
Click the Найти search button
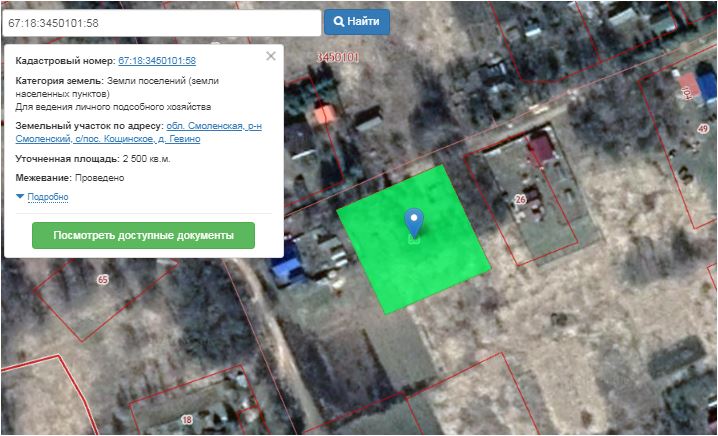pos(357,22)
